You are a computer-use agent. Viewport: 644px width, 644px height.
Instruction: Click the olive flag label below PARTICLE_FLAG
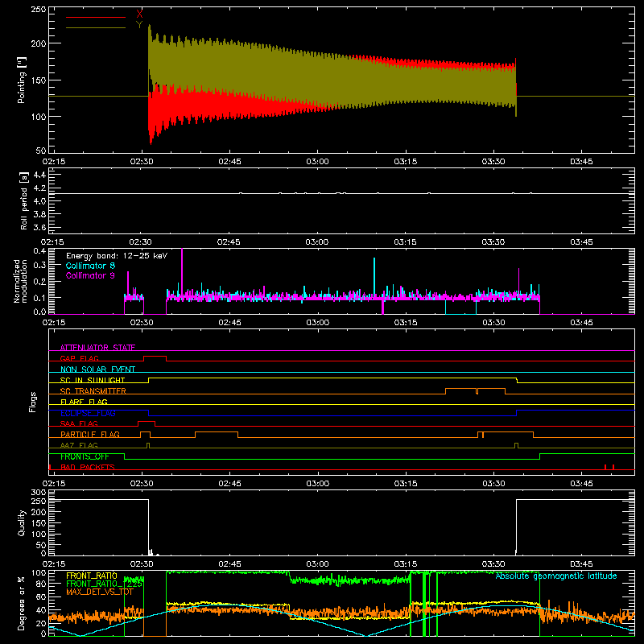pyautogui.click(x=79, y=445)
